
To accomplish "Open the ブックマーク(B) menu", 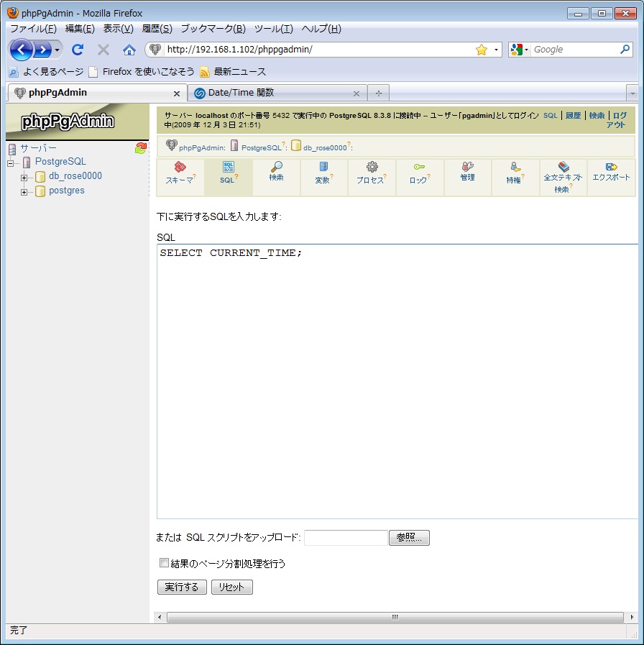I will coord(213,29).
